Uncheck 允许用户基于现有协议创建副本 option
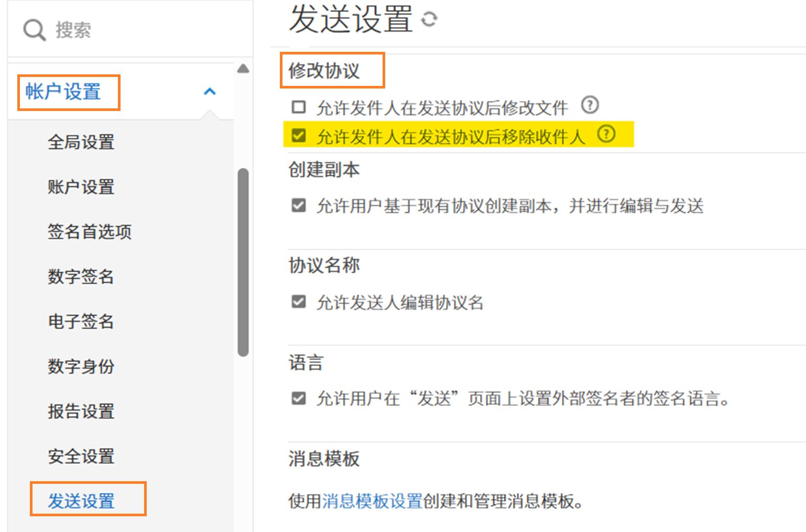Screen dimensions: 806x532 [298, 206]
